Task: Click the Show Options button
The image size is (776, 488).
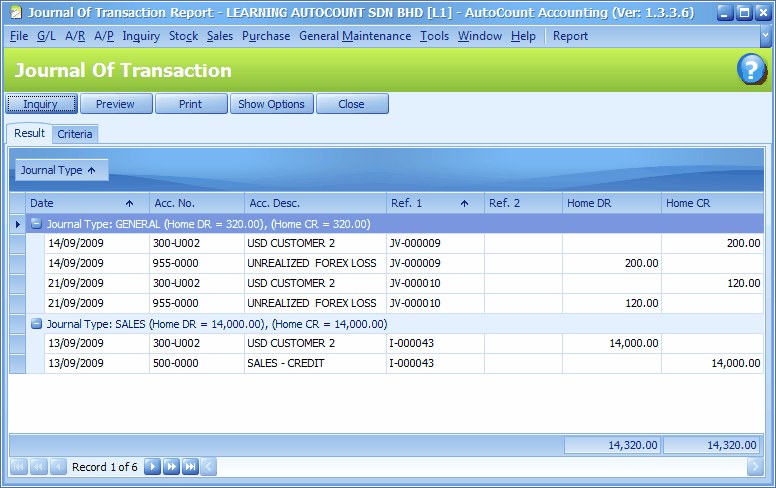Action: tap(271, 104)
